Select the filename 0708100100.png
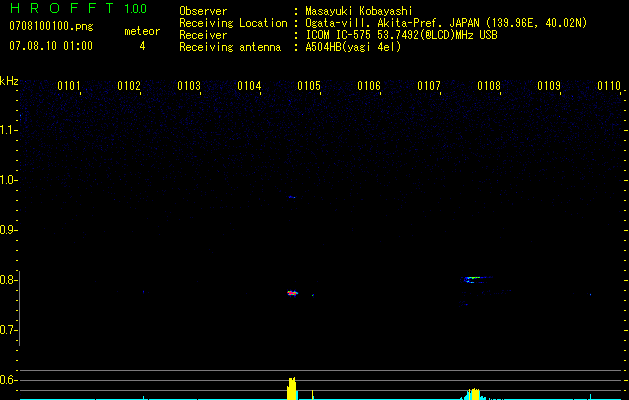The image size is (629, 400). tap(51, 26)
